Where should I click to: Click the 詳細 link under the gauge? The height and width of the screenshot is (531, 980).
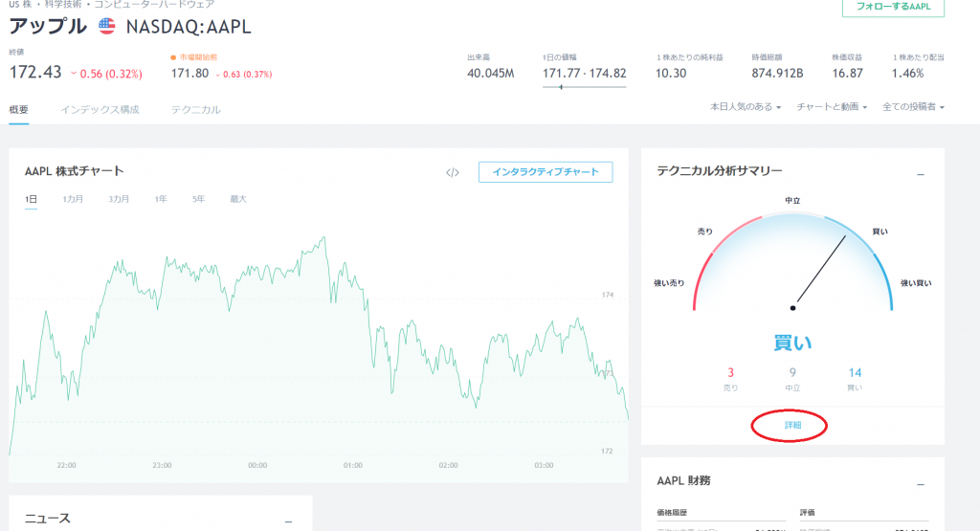792,425
